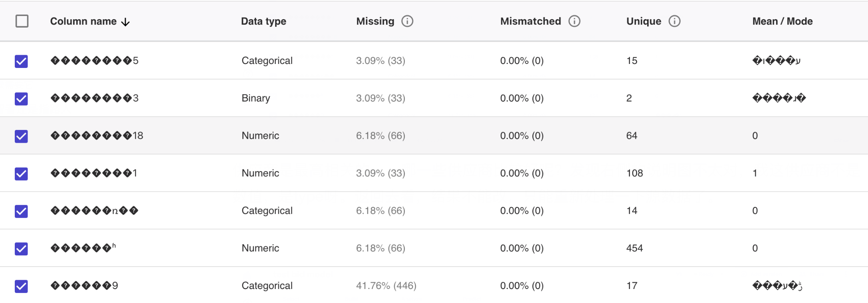Uncheck the Binary data type row
Viewport: 868px width, 303px height.
[x=22, y=99]
